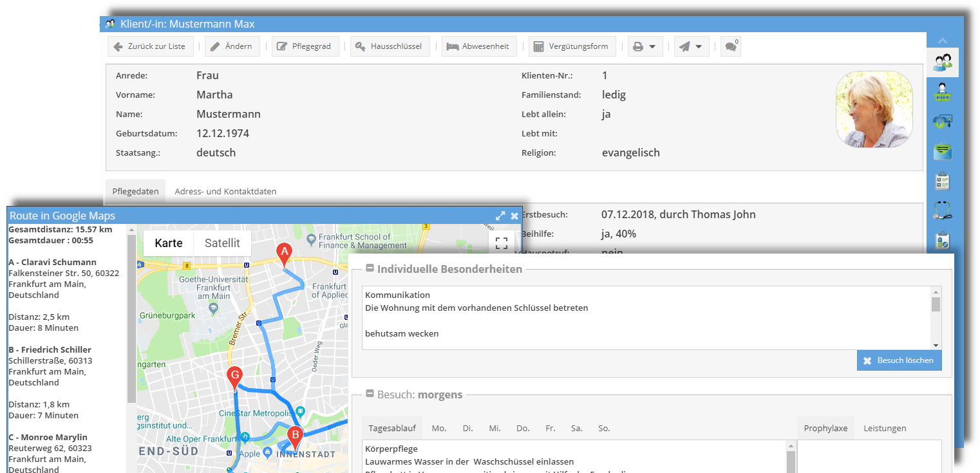Toggle fullscreen on the Google Maps view
Screen dimensions: 980x473
point(502,243)
